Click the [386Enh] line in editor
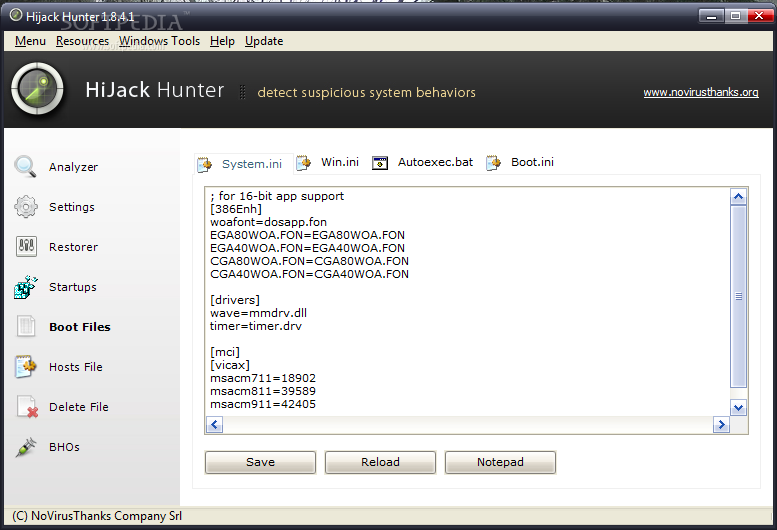Image resolution: width=777 pixels, height=530 pixels. coord(236,209)
